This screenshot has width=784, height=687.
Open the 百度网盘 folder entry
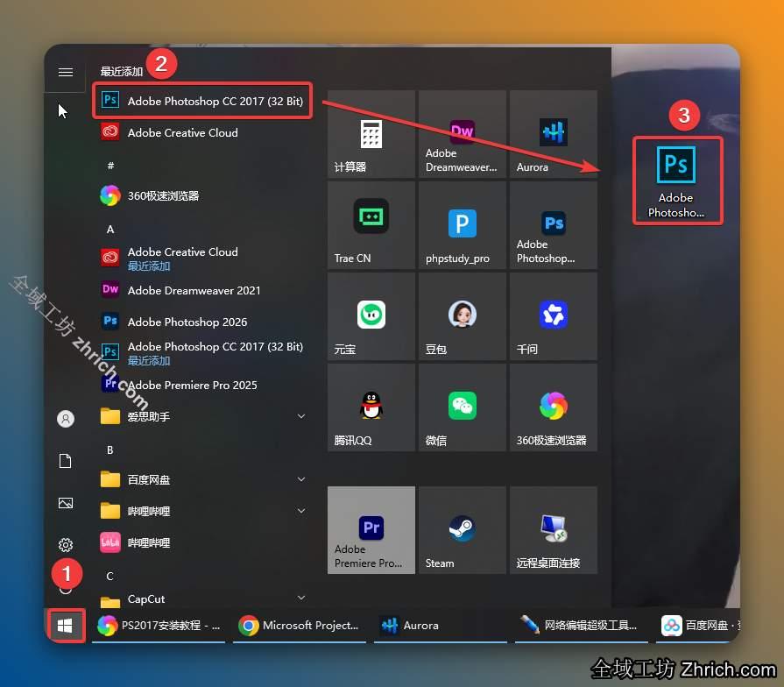coord(202,479)
